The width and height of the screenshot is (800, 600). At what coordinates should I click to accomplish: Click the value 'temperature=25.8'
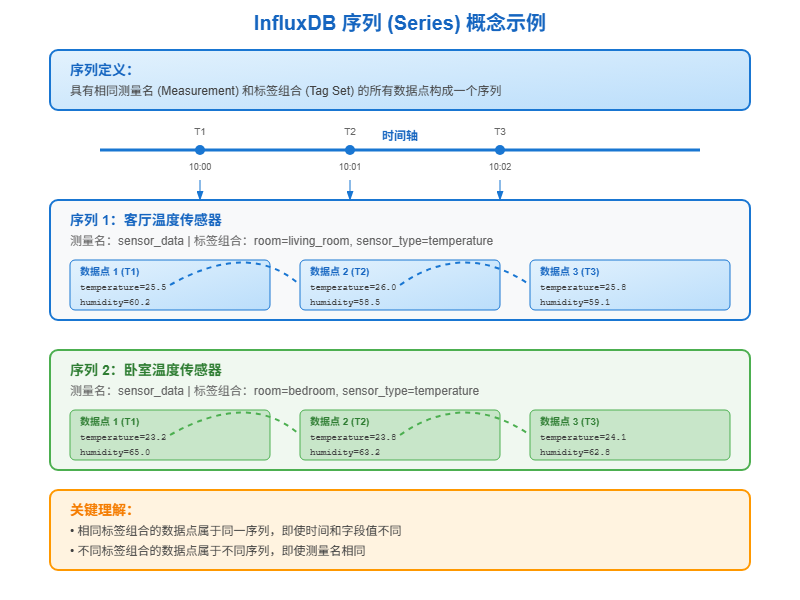click(583, 287)
